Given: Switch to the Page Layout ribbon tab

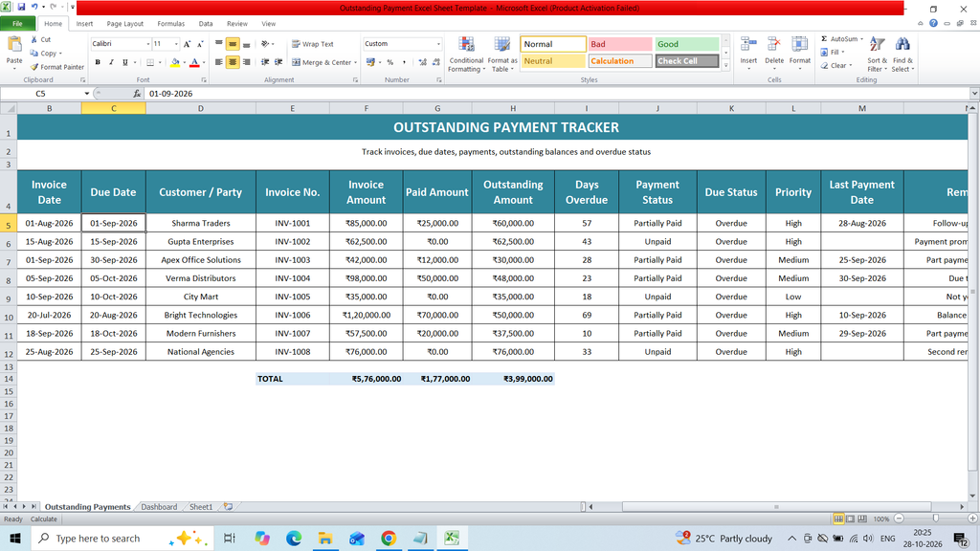Looking at the screenshot, I should (x=125, y=24).
